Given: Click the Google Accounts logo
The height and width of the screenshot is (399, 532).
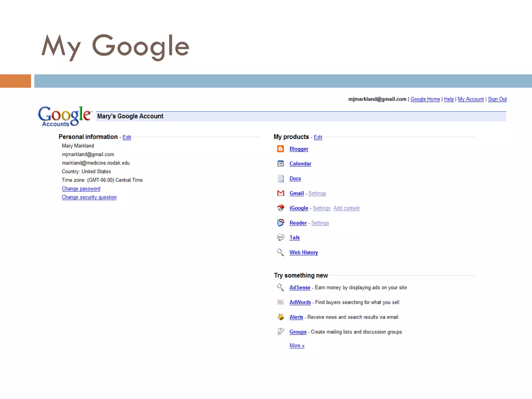Looking at the screenshot, I should click(65, 116).
